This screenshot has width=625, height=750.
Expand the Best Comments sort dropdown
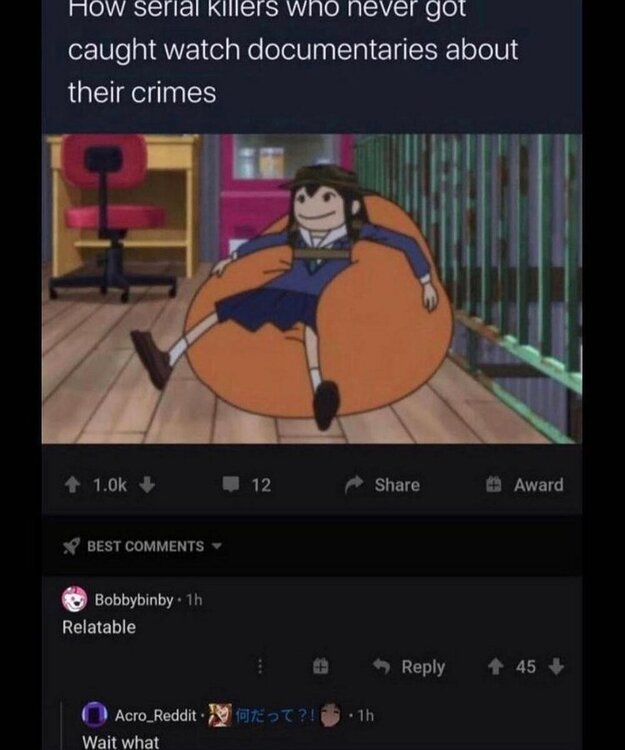143,546
